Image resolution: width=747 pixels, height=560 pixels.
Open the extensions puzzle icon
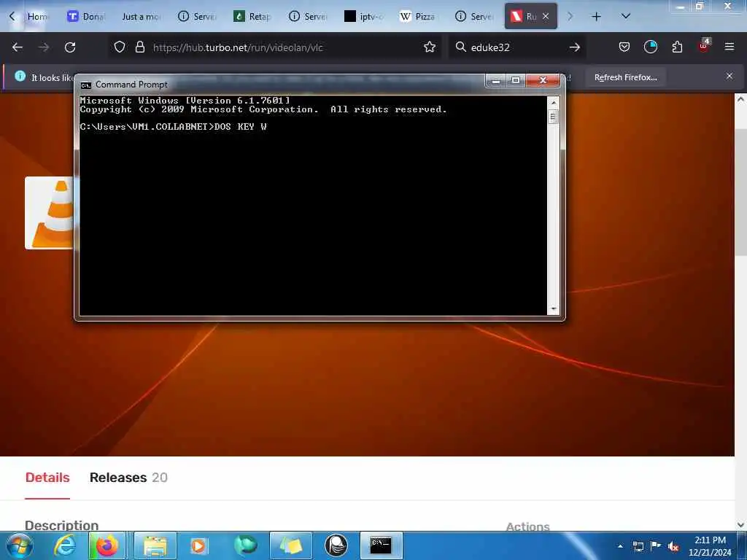(x=677, y=47)
